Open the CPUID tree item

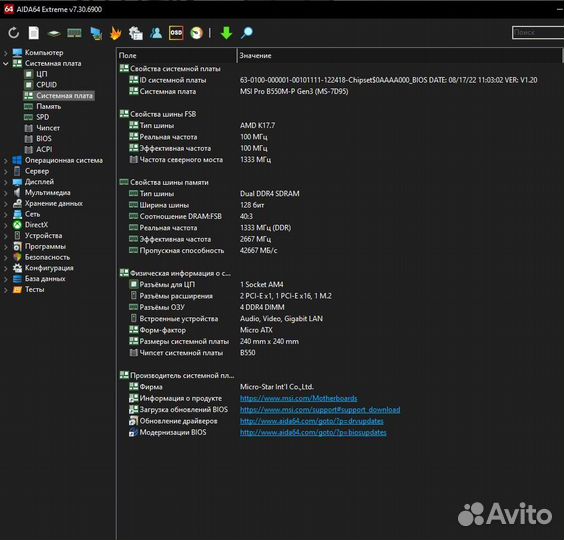(46, 85)
